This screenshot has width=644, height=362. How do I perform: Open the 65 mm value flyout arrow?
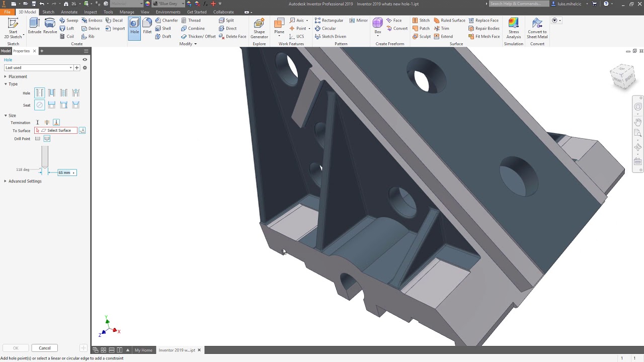74,172
